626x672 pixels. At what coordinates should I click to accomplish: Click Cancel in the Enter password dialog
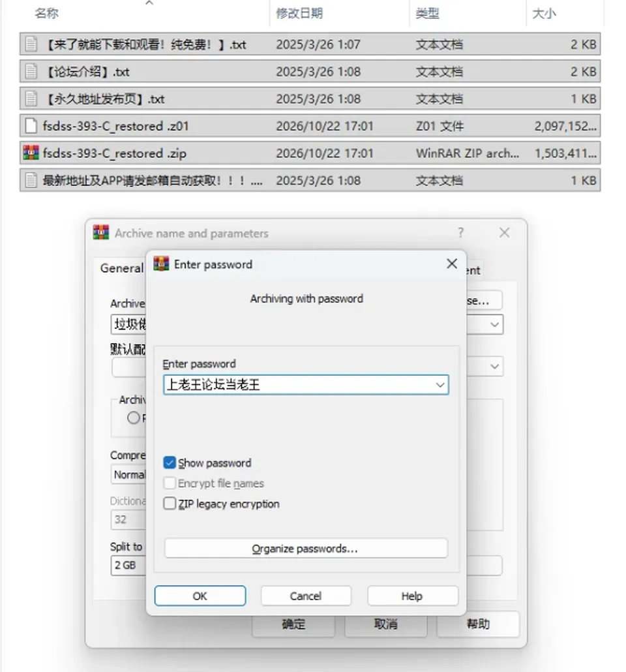point(306,596)
